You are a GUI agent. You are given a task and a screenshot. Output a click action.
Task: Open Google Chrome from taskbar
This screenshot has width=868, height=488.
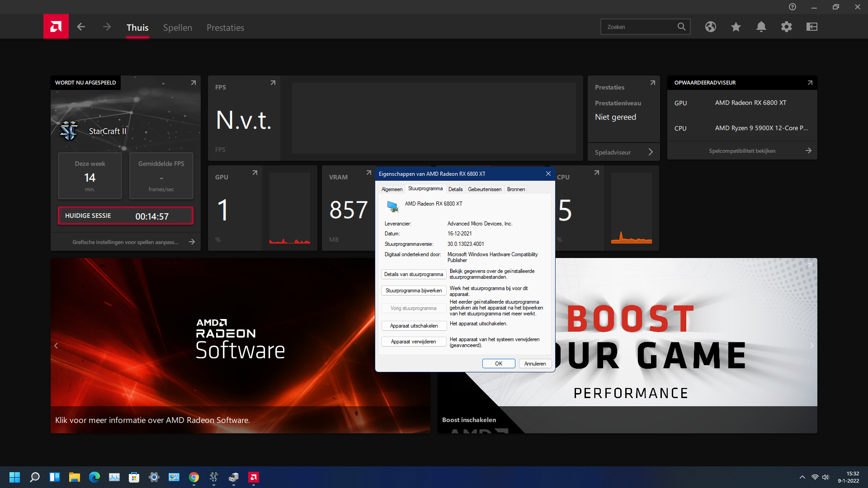(x=194, y=477)
